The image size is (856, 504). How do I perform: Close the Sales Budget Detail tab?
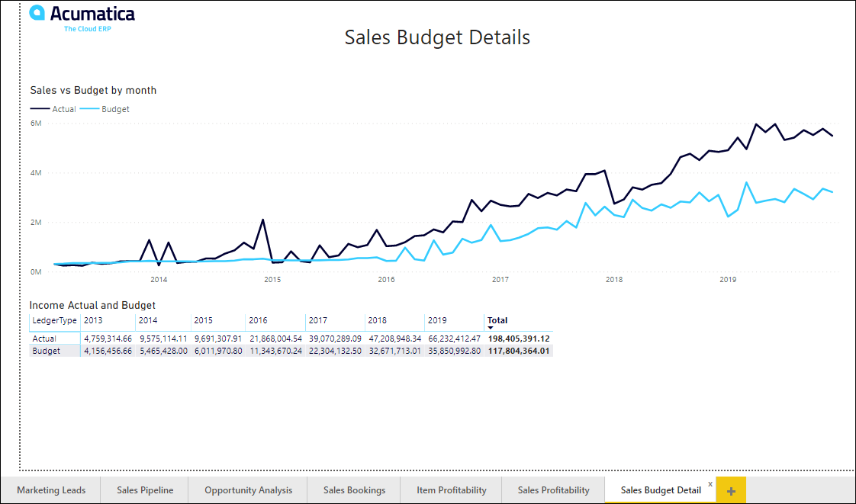point(710,484)
